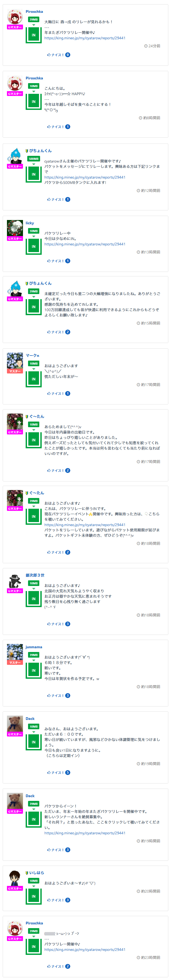
Task: Click the beginner mark icon beside いしはら
Action: point(27,873)
